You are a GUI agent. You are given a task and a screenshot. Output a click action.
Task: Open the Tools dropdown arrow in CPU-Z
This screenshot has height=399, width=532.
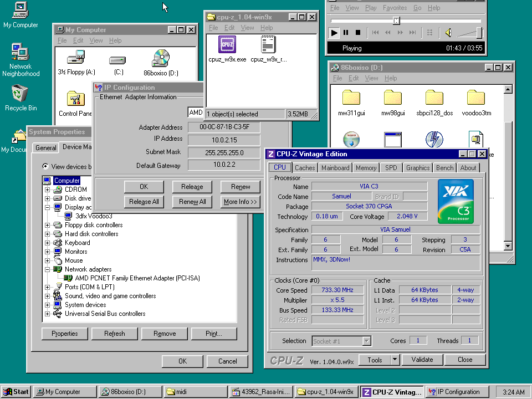point(395,360)
